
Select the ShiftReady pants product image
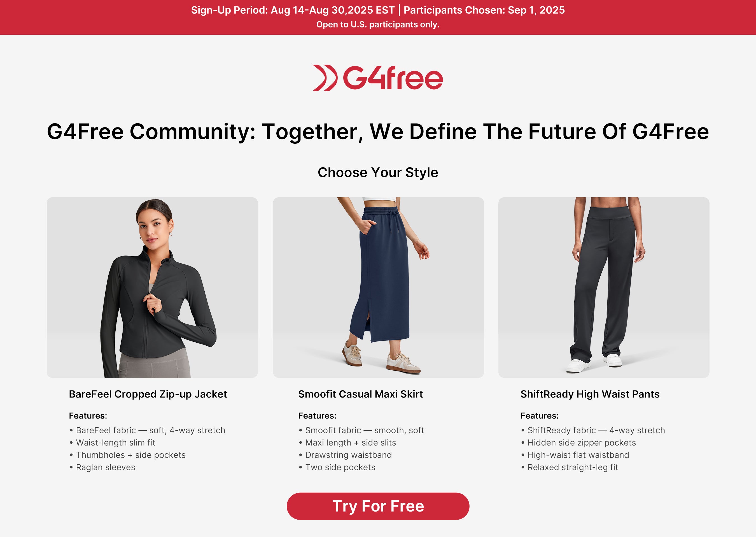tap(604, 287)
